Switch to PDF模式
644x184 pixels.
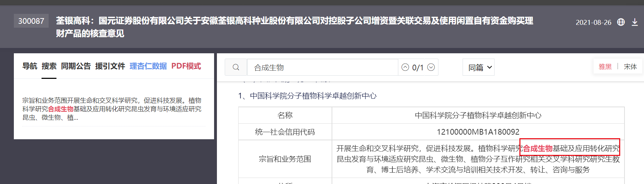click(x=186, y=66)
